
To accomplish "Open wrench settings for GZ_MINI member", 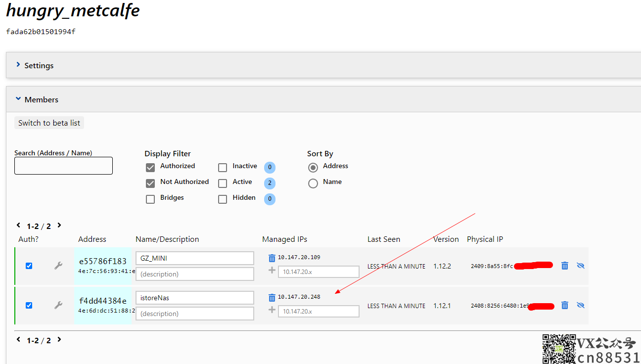I will (x=58, y=266).
